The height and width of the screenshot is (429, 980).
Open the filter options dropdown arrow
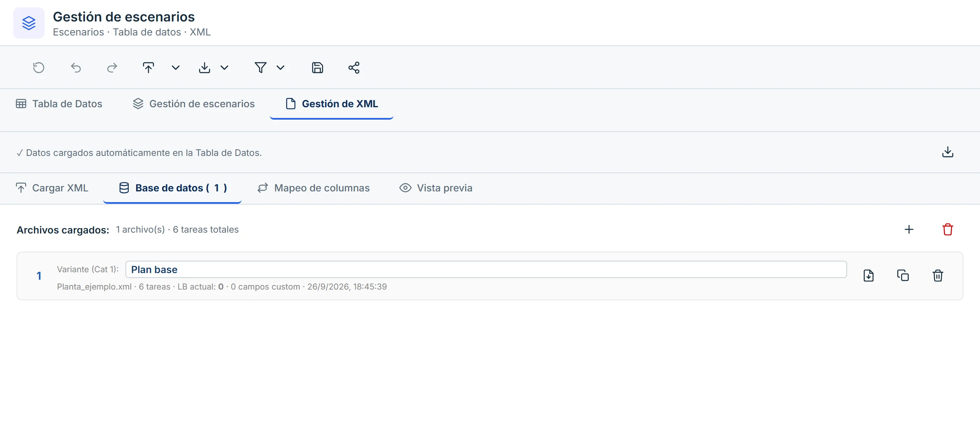[280, 68]
